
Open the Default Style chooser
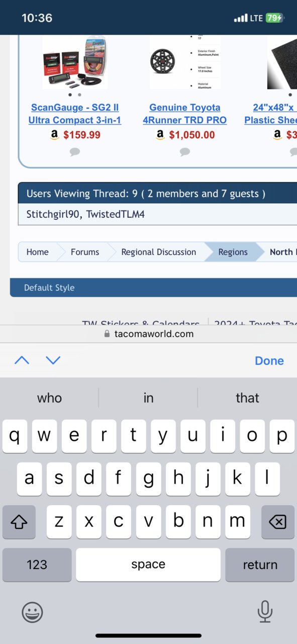coord(49,288)
